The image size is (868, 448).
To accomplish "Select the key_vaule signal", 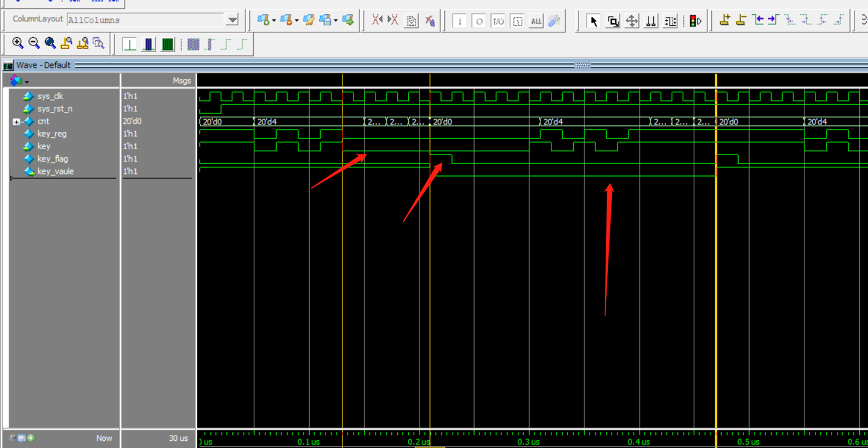I will (x=55, y=172).
